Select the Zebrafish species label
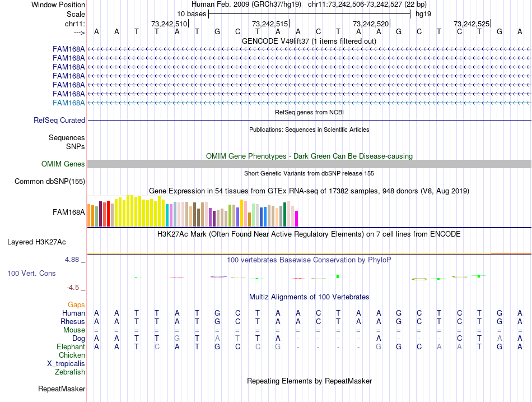The height and width of the screenshot is (402, 532). (70, 372)
